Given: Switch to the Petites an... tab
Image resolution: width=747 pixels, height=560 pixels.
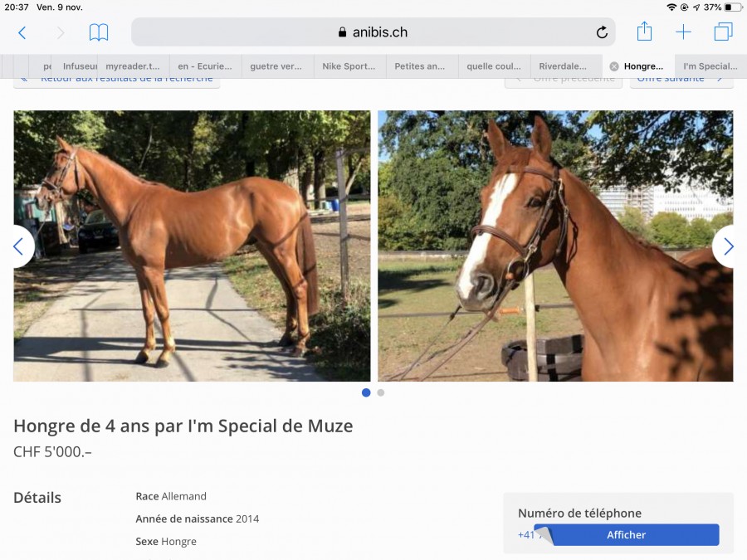Looking at the screenshot, I should pos(420,66).
